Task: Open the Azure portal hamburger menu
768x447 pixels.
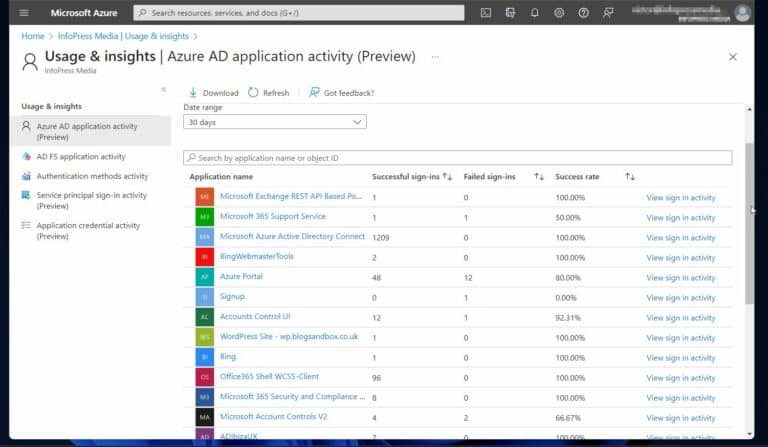Action: [24, 13]
